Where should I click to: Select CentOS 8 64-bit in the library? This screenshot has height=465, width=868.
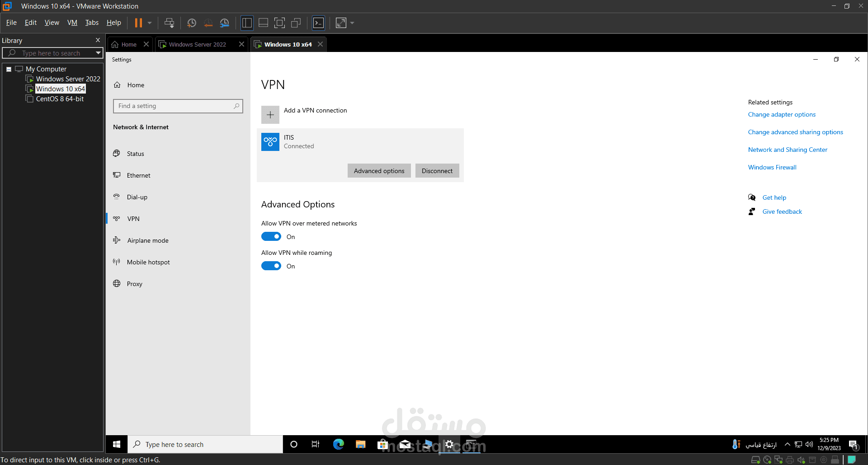pos(60,99)
